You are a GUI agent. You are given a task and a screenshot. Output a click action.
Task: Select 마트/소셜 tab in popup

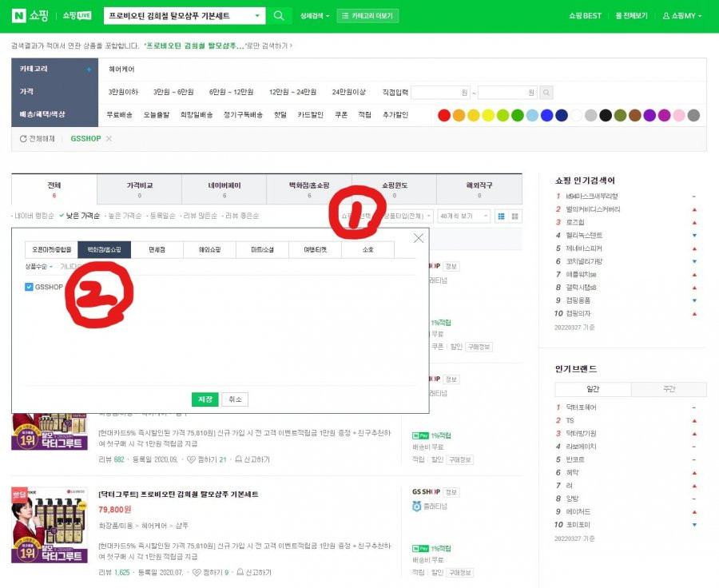[262, 249]
